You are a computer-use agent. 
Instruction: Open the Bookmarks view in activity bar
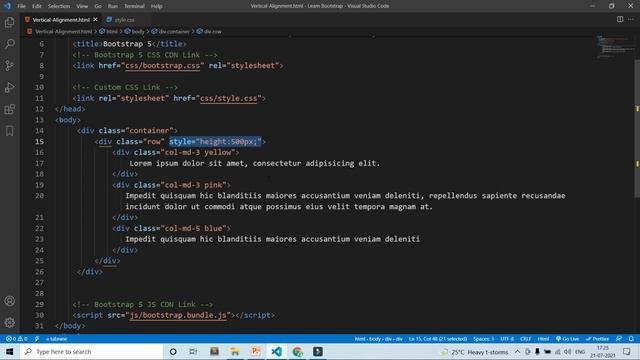pos(9,131)
